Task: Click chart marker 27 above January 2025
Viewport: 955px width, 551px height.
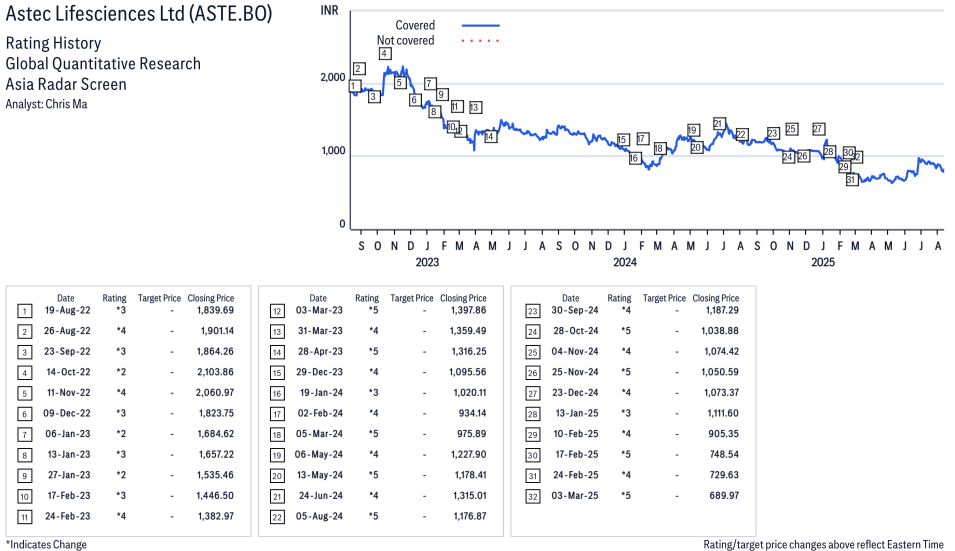Action: pos(819,129)
